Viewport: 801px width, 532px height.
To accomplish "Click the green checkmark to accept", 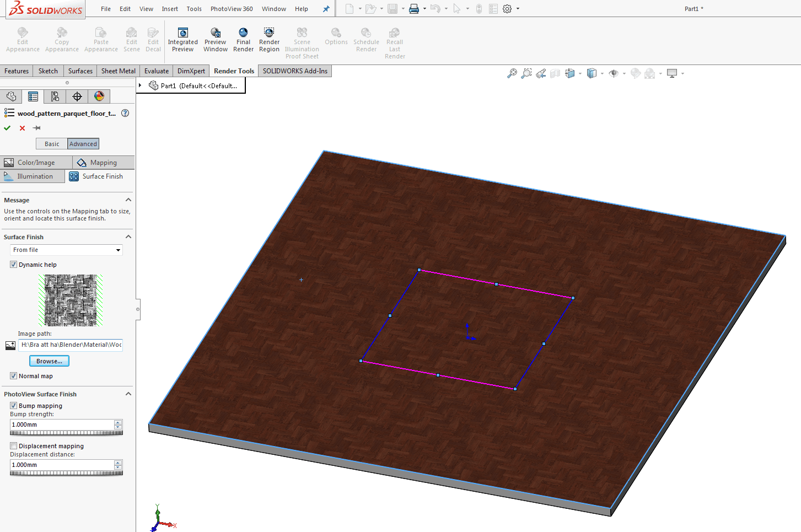I will pos(7,128).
